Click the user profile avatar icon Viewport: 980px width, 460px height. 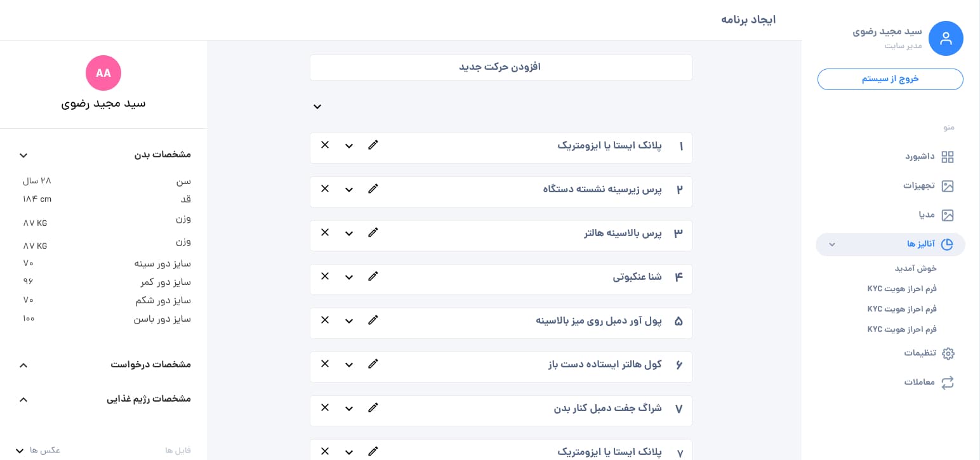(946, 39)
